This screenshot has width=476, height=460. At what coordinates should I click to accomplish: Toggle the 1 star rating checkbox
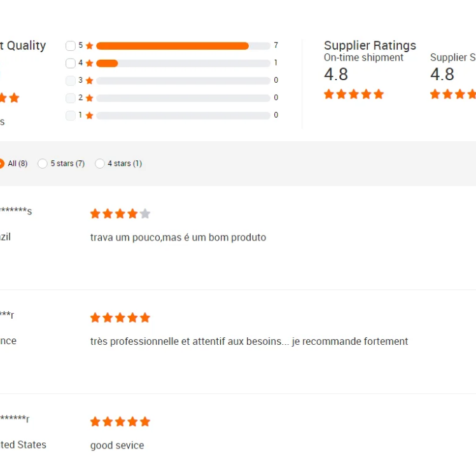tap(71, 115)
